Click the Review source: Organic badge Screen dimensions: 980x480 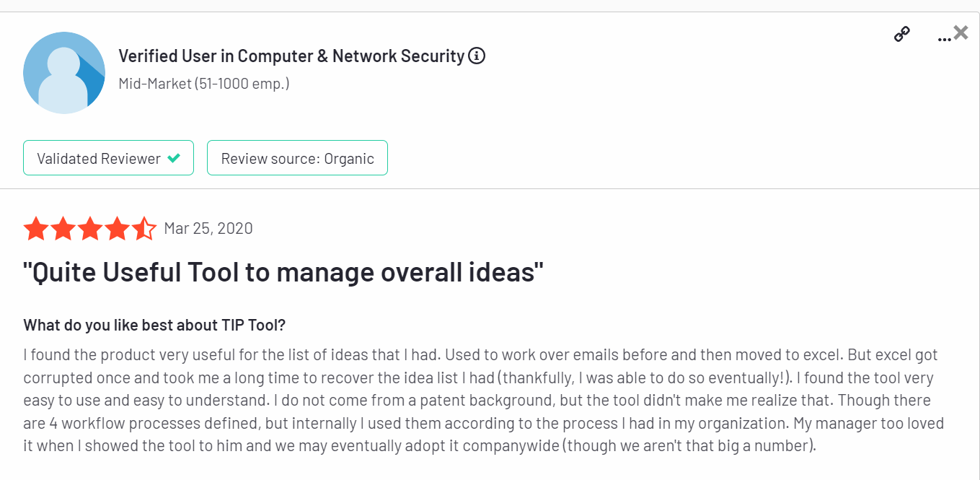(297, 158)
